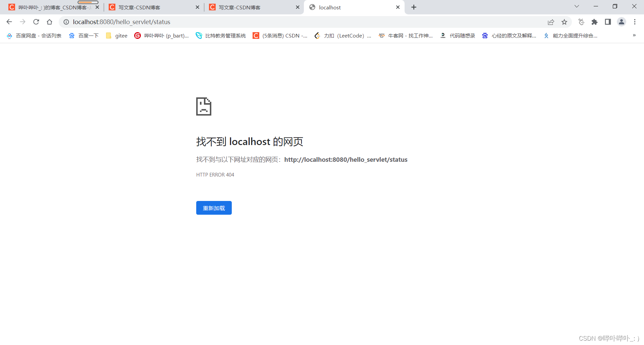The image size is (644, 345).
Task: Open the gitee bookmark
Action: (x=117, y=36)
